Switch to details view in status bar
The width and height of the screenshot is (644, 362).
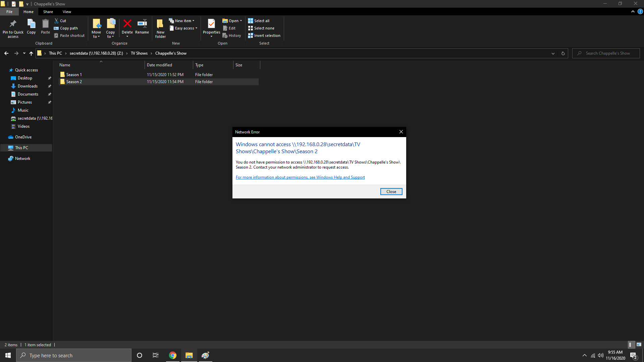631,345
